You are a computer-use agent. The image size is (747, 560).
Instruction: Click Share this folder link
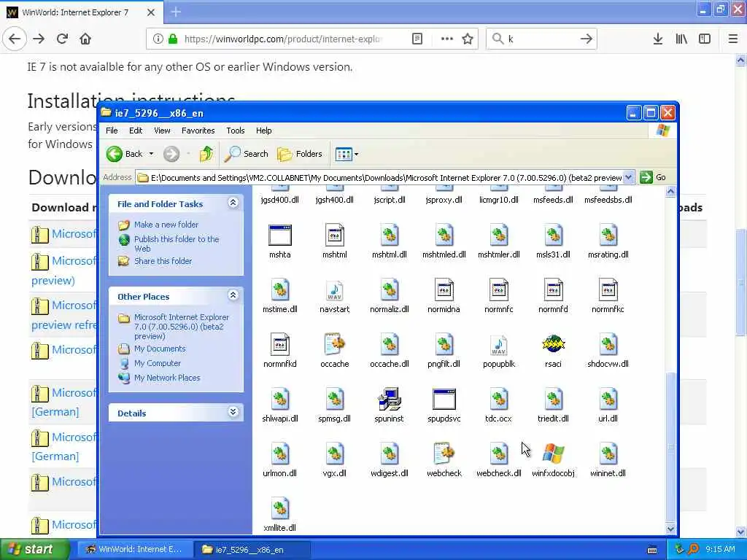pos(163,261)
